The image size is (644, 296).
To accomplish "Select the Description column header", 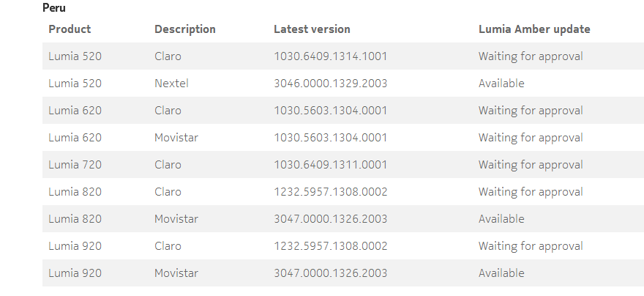I will click(x=185, y=29).
